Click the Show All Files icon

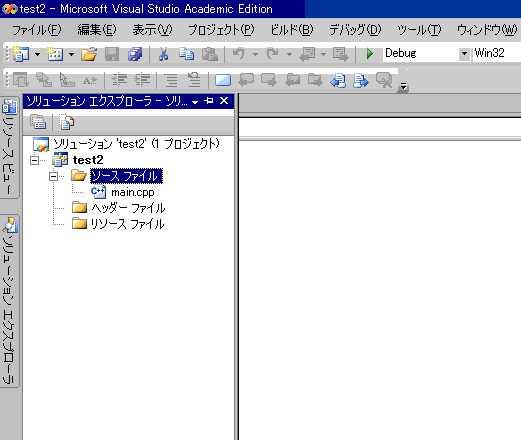67,122
